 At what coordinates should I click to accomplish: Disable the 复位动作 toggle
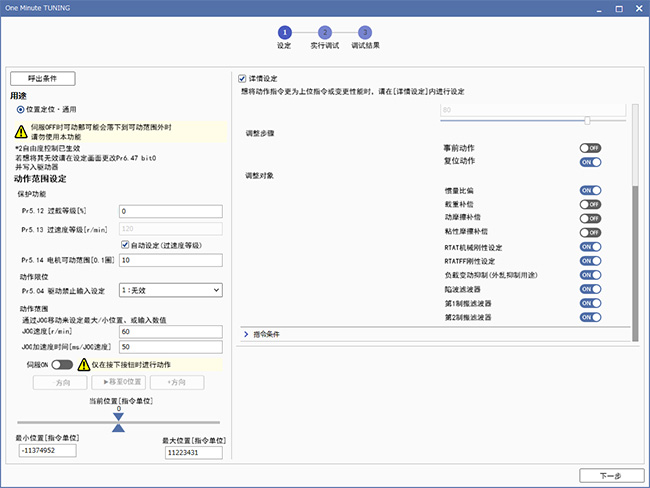click(x=590, y=160)
